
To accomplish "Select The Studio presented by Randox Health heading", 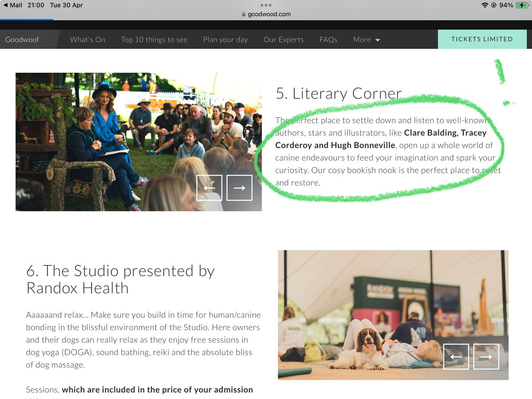I will pos(121,279).
